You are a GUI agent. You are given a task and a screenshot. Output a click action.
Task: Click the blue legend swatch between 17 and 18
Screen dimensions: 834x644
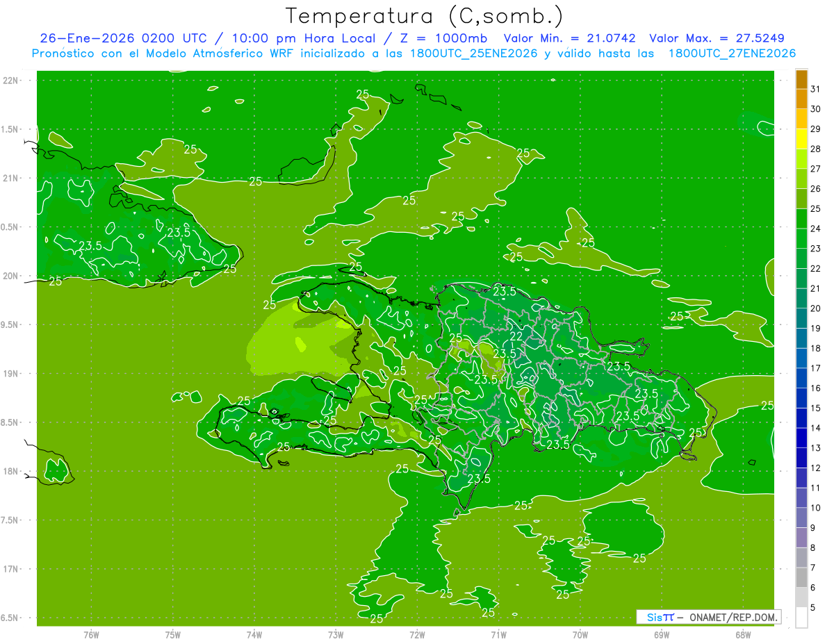(x=801, y=358)
